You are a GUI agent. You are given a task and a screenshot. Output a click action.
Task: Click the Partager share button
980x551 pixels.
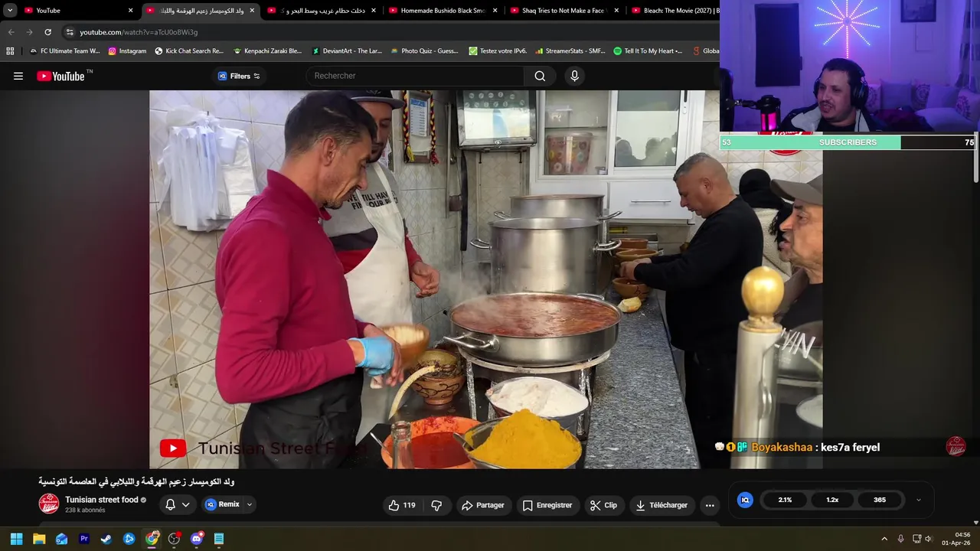pyautogui.click(x=483, y=505)
